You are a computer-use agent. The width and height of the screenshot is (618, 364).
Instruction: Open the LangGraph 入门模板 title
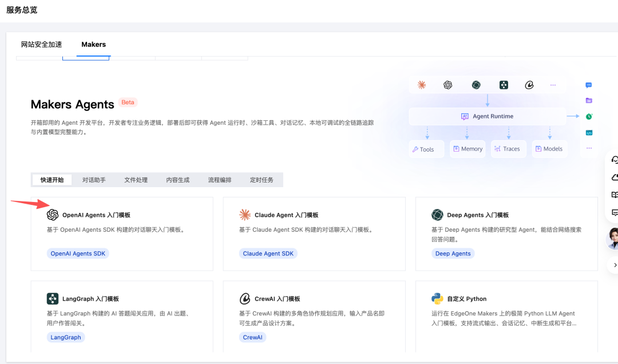[x=90, y=299]
